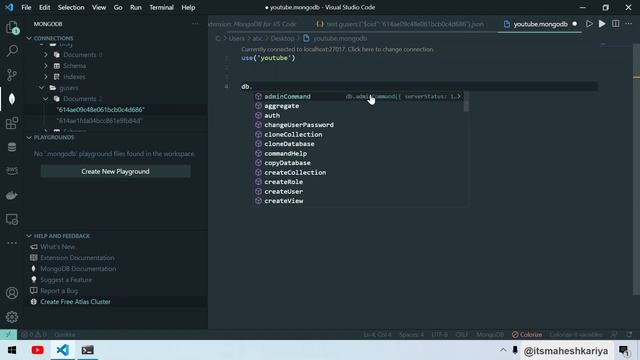Open the Edit menu
The image size is (640, 360).
pyautogui.click(x=44, y=7)
